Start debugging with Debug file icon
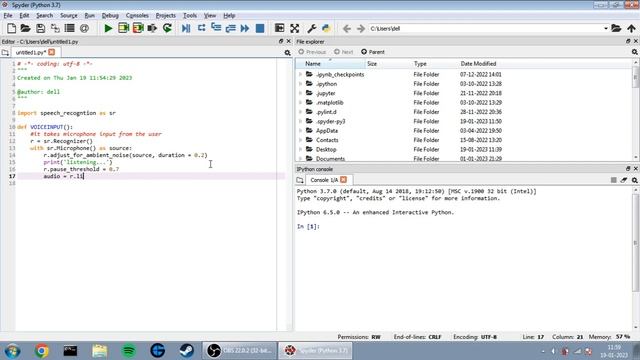This screenshot has height=360, width=640. point(186,28)
